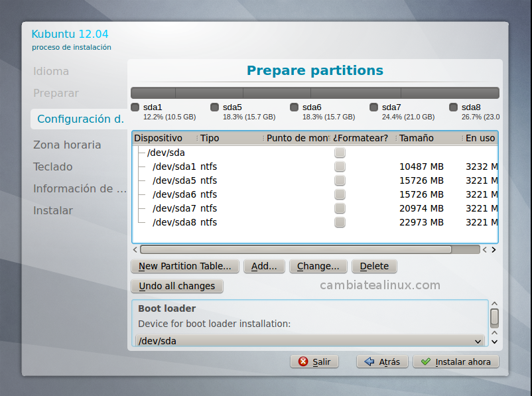Click the boot loader panel scroll-up arrow

click(x=494, y=304)
